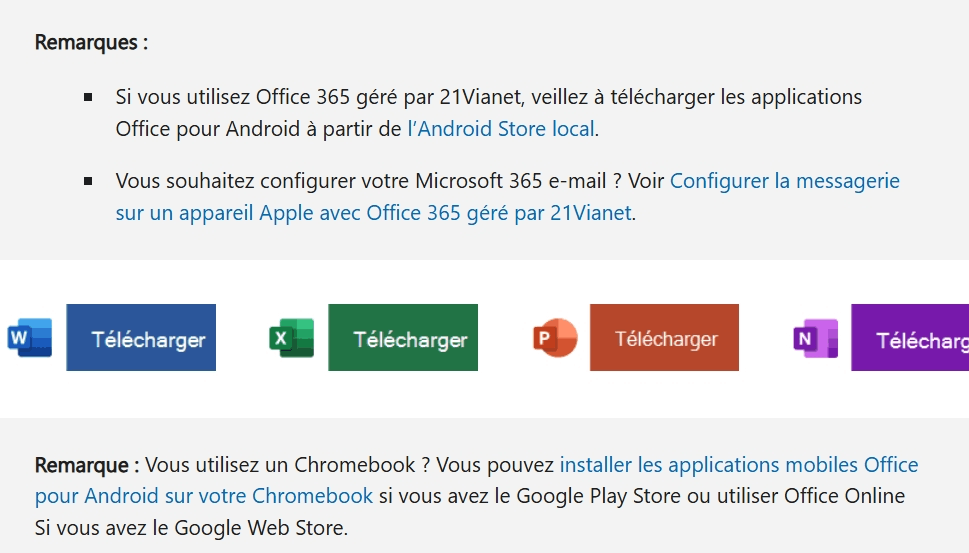Click the purple OneNote app icon
This screenshot has width=969, height=553.
click(816, 338)
